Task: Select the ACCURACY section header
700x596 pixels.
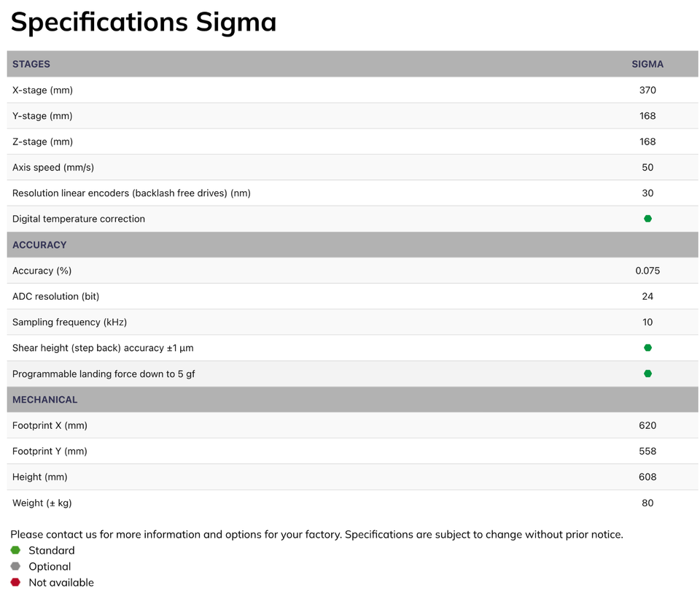Action: pyautogui.click(x=39, y=245)
